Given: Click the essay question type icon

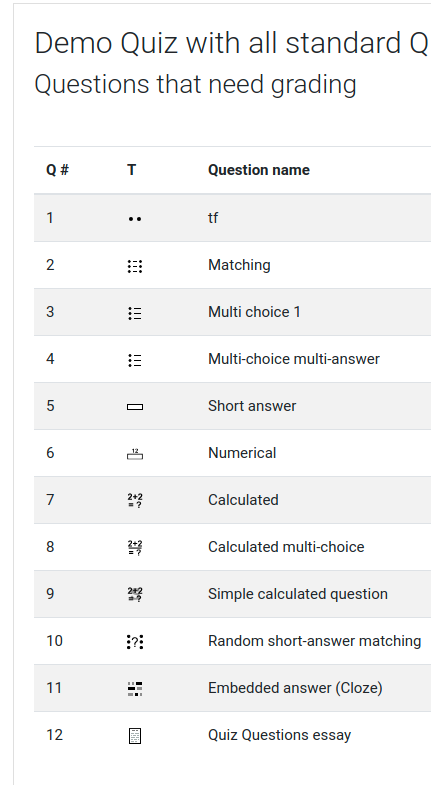Looking at the screenshot, I should click(135, 735).
